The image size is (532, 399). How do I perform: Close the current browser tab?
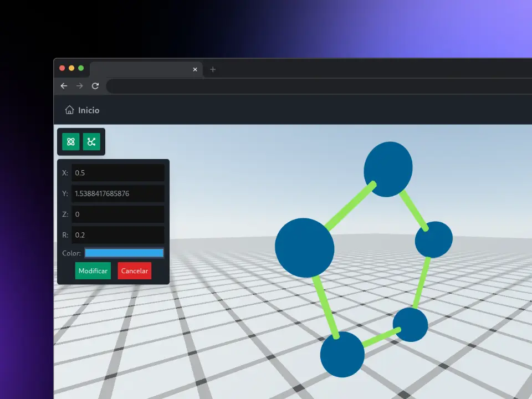195,69
